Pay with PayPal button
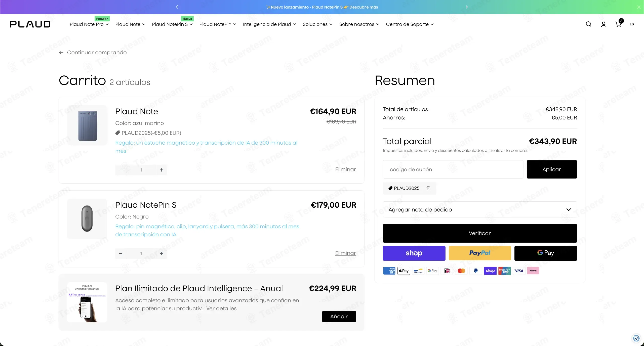The width and height of the screenshot is (644, 346). pos(480,253)
